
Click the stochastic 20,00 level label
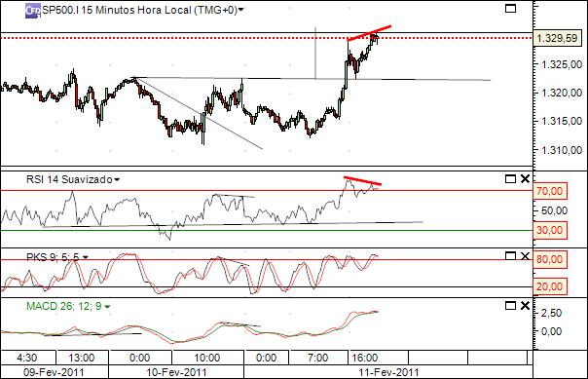(550, 286)
